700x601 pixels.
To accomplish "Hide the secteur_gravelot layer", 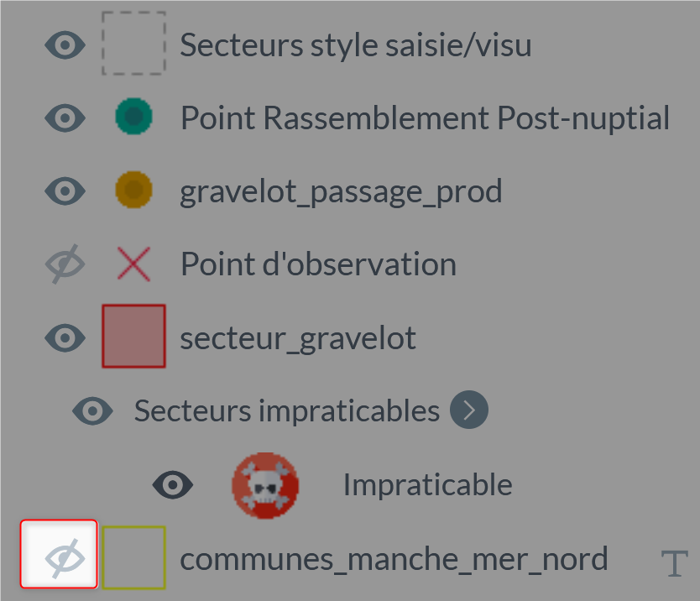I will (x=65, y=337).
